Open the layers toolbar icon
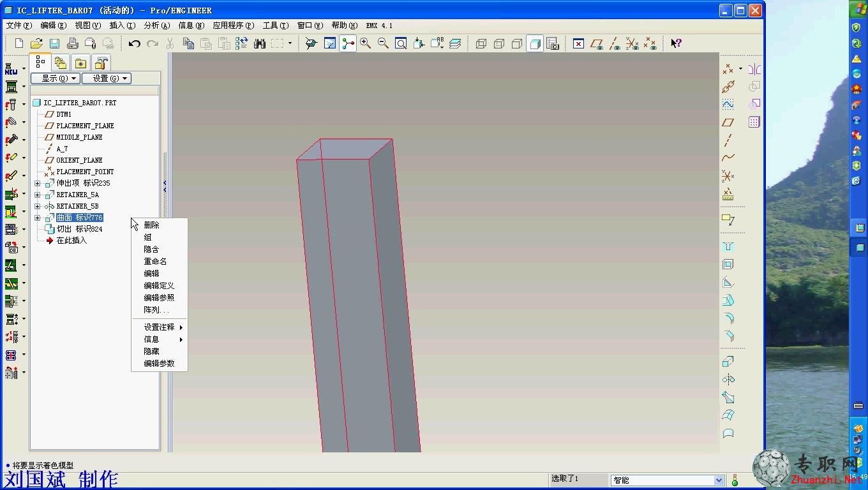Image resolution: width=868 pixels, height=490 pixels. coord(455,43)
